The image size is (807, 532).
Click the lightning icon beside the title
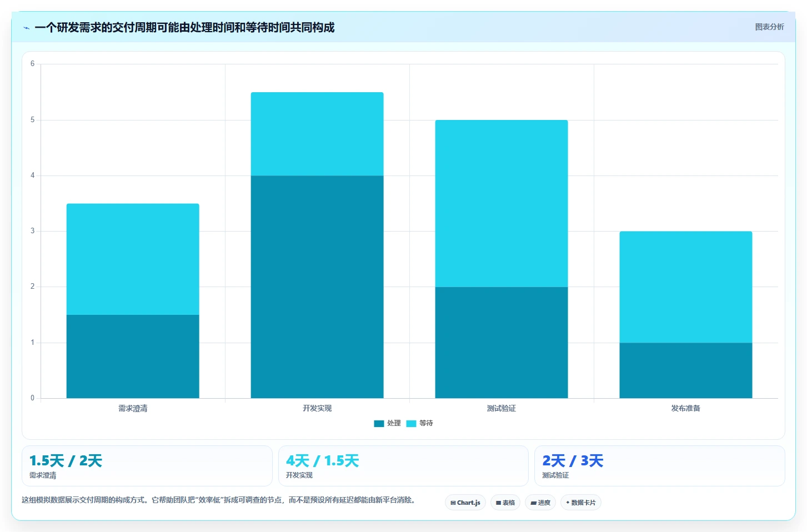[x=26, y=28]
